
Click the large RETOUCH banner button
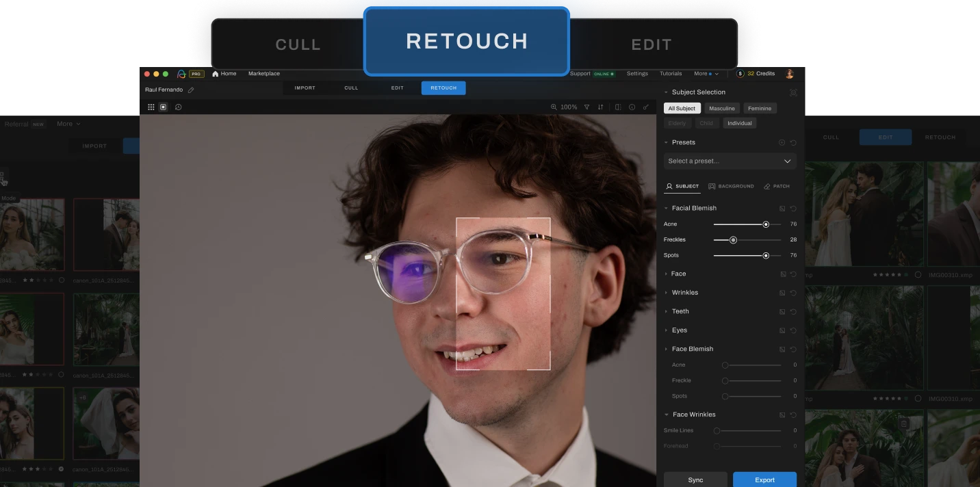(x=467, y=41)
